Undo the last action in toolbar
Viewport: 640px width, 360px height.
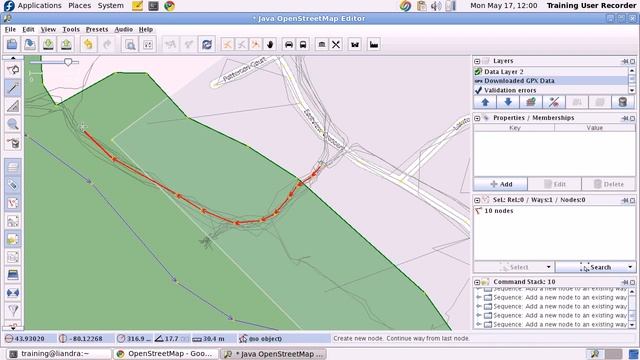coord(88,44)
